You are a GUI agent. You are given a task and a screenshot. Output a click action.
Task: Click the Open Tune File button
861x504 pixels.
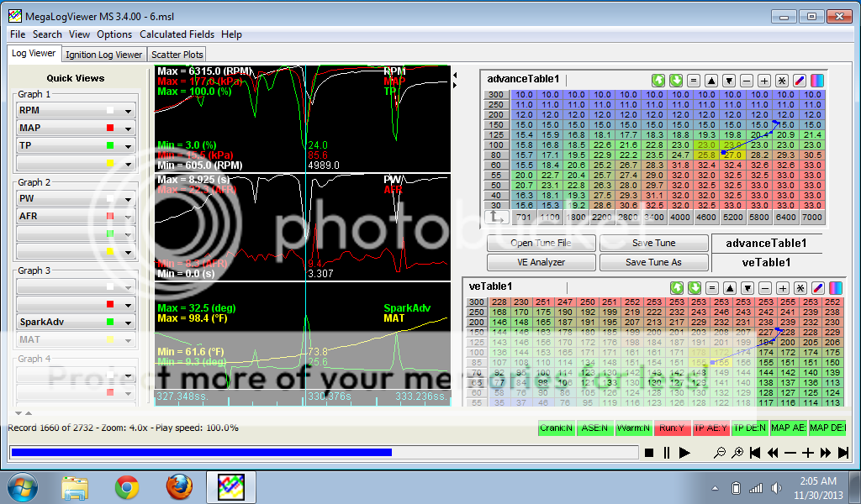(541, 243)
